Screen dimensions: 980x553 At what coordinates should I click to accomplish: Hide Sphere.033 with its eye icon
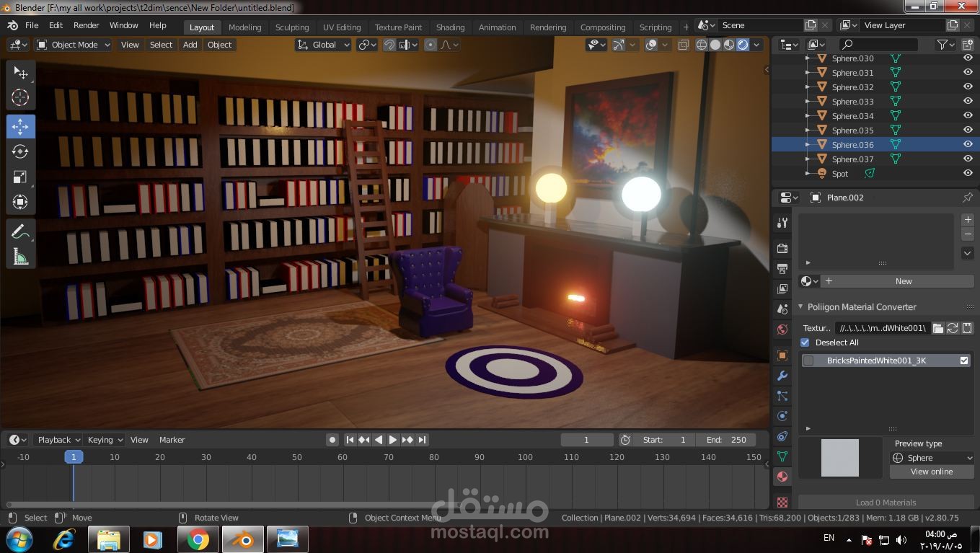coord(968,102)
